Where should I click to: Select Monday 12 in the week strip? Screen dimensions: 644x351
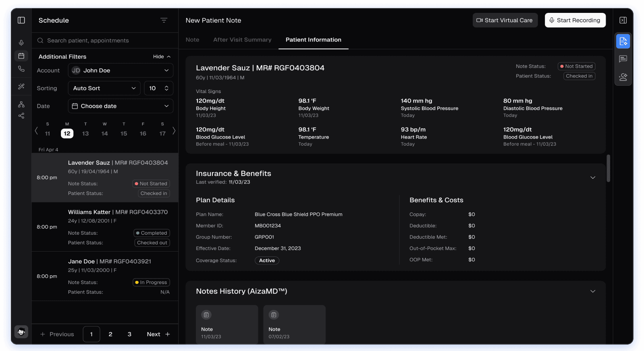click(67, 134)
